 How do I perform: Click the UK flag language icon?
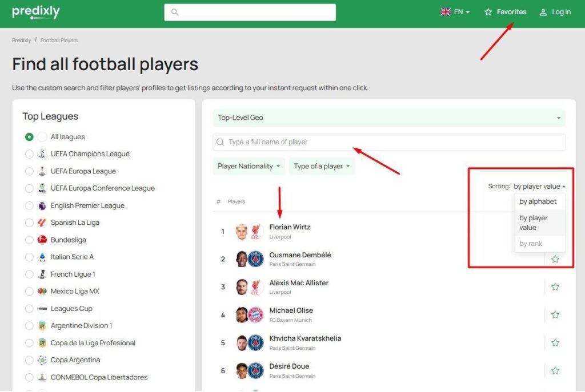[446, 12]
